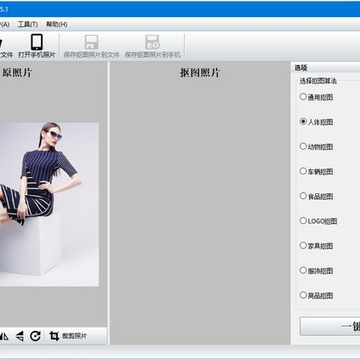Click the 保存抠图照片到手机 save icon
The height and width of the screenshot is (360, 360).
click(152, 42)
